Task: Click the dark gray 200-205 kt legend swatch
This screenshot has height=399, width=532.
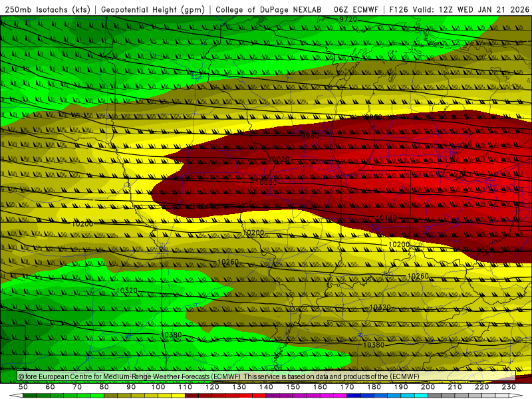Action: point(435,396)
